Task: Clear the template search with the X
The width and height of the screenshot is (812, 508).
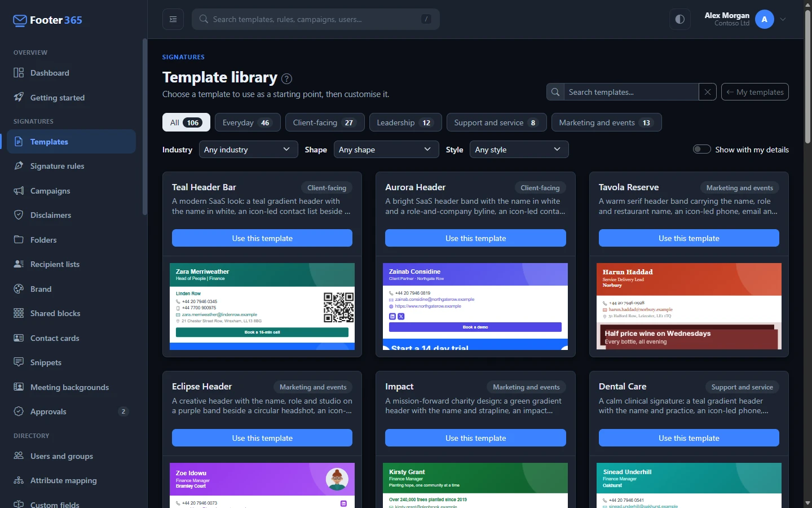Action: (x=707, y=92)
